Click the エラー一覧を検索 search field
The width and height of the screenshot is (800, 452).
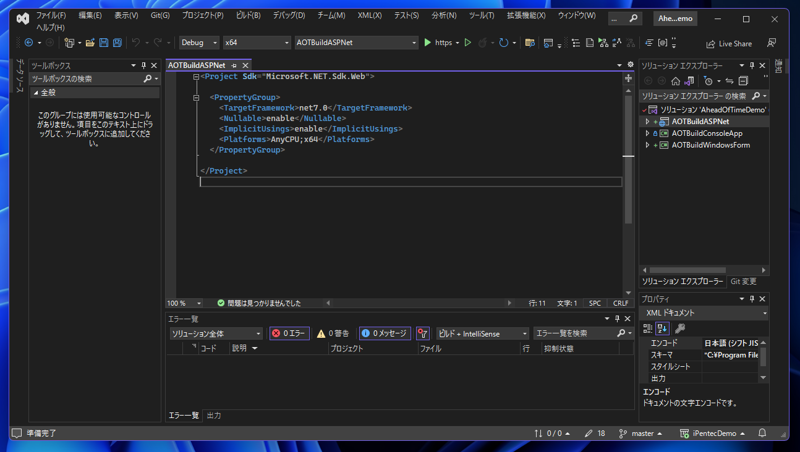pos(575,334)
